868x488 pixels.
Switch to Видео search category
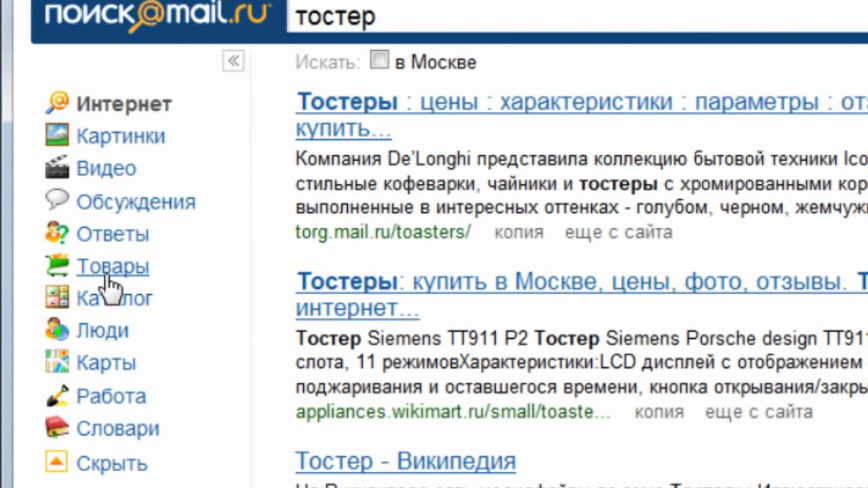pos(106,168)
